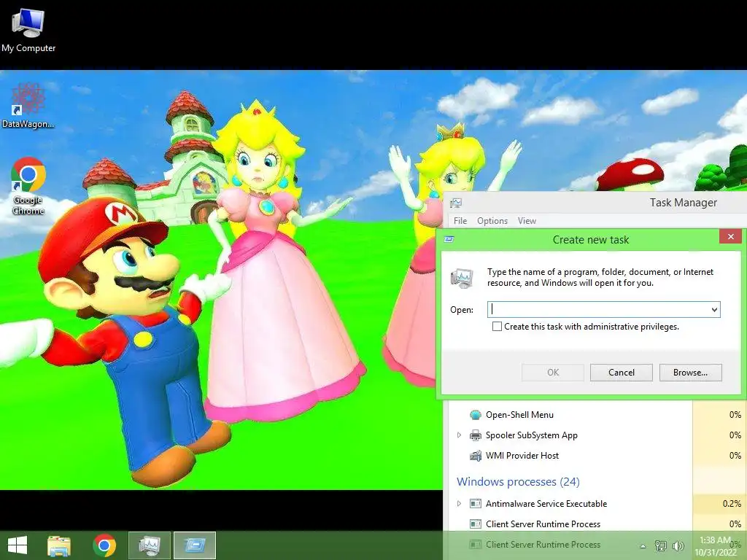Click the OK button

point(553,373)
